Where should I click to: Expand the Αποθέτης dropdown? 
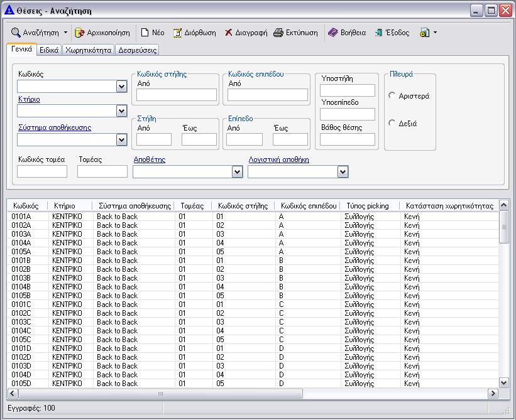click(x=237, y=172)
